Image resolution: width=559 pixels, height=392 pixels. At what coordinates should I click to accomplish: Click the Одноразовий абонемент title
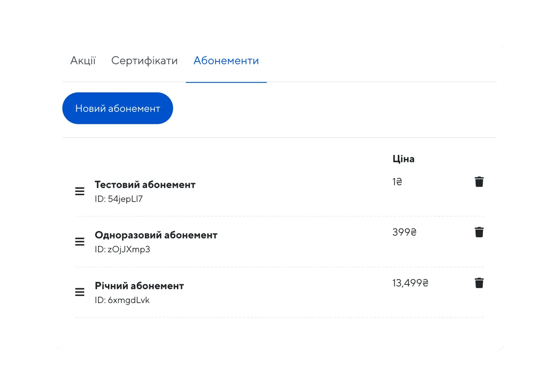[156, 235]
